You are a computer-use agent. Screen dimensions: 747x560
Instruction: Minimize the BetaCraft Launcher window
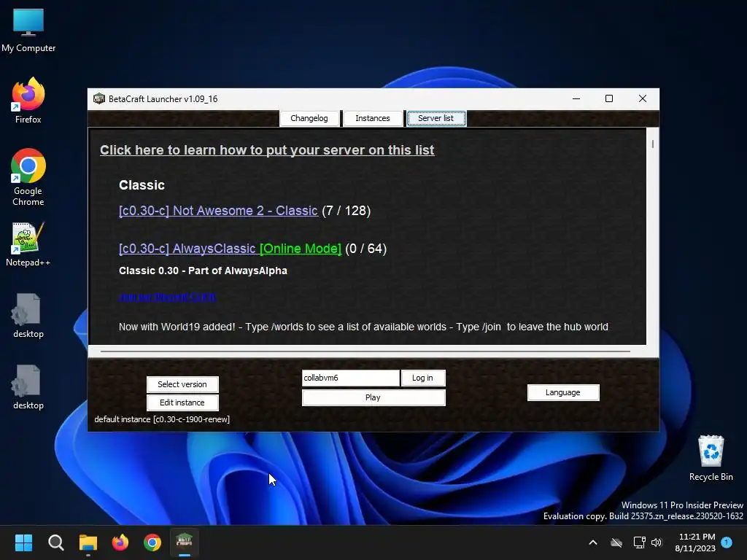576,98
